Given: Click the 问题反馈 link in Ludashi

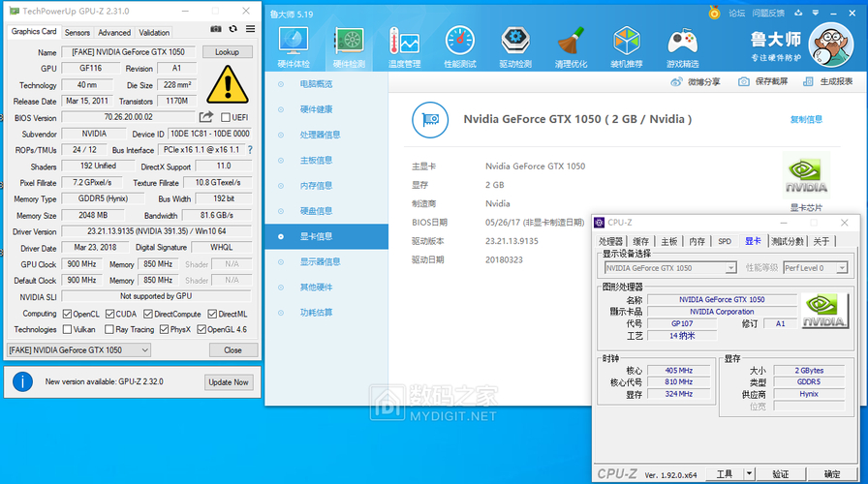Looking at the screenshot, I should (x=768, y=13).
